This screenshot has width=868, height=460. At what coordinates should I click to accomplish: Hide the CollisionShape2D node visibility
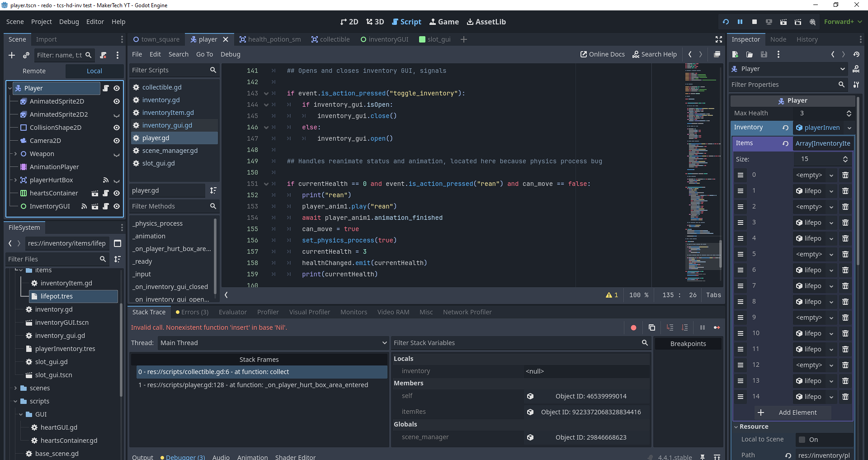[x=116, y=128]
